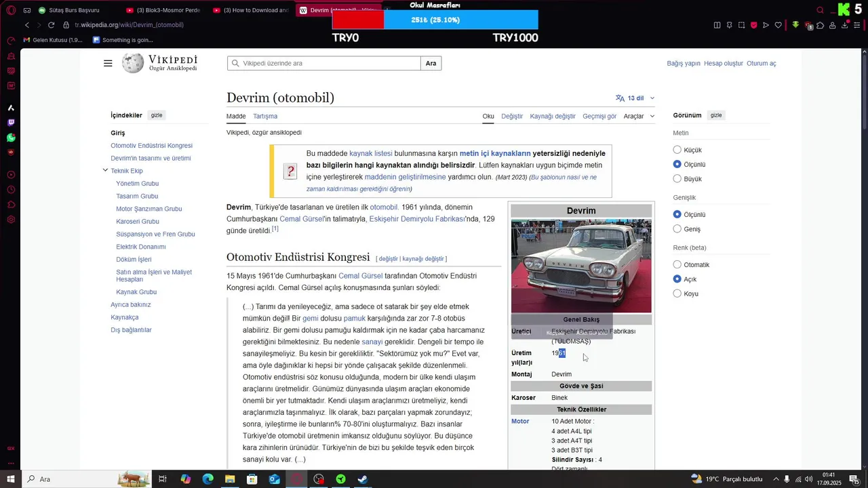868x488 pixels.
Task: Click the Hesap oluştur link
Action: pos(724,63)
